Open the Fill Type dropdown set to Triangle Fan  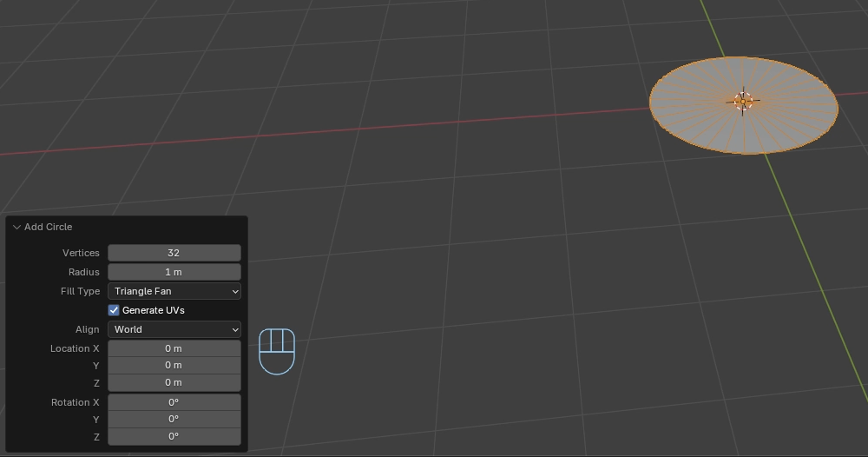click(x=174, y=291)
